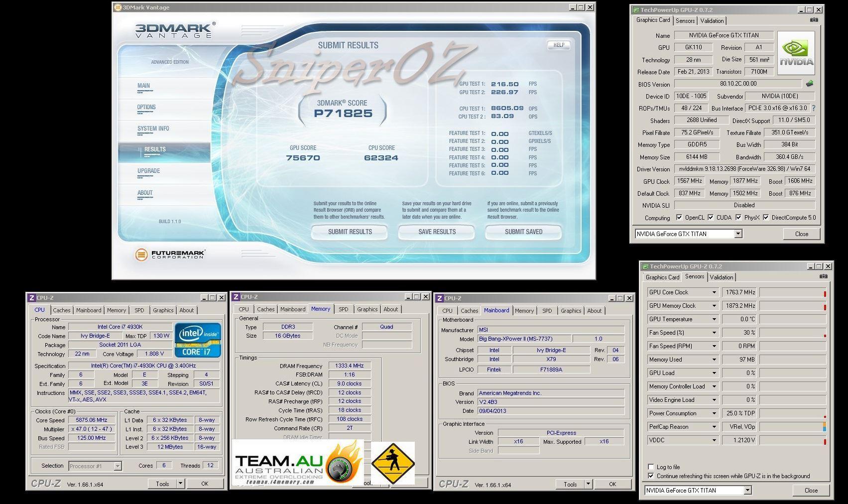This screenshot has height=504, width=848.
Task: Toggle the PhysX checkbox
Action: 738,218
